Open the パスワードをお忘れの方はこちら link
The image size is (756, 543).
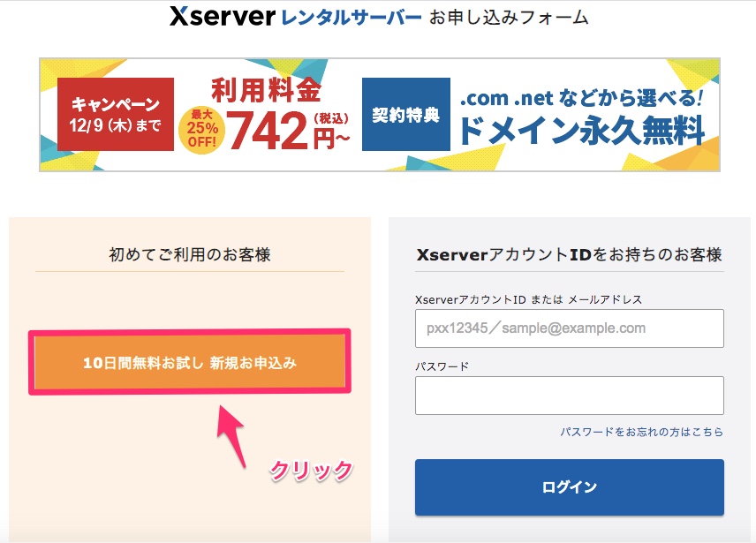coord(641,432)
